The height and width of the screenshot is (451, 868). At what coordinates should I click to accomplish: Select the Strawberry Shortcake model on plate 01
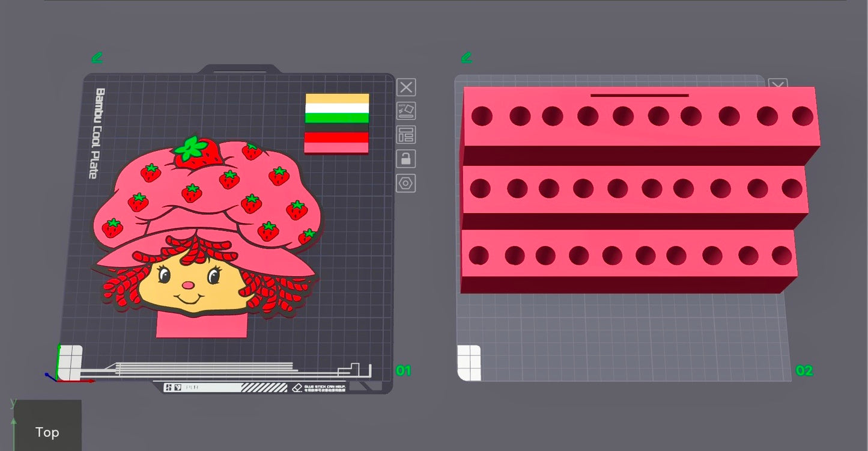tap(208, 236)
